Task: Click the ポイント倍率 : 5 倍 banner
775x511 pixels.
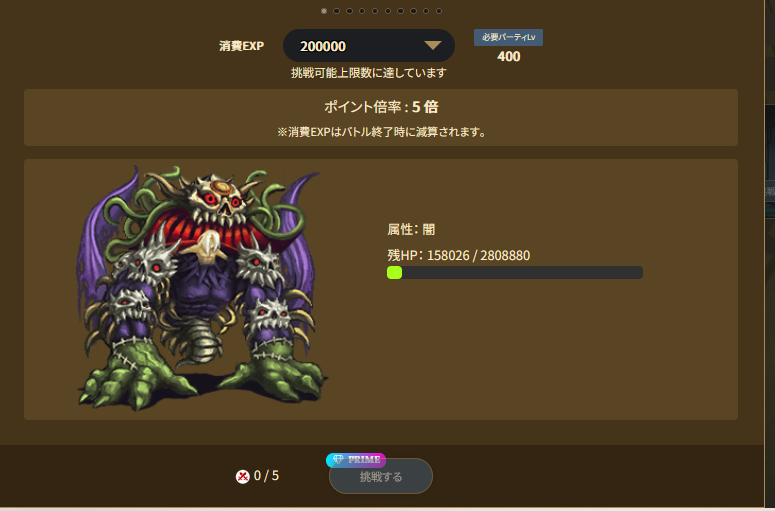Action: (381, 118)
